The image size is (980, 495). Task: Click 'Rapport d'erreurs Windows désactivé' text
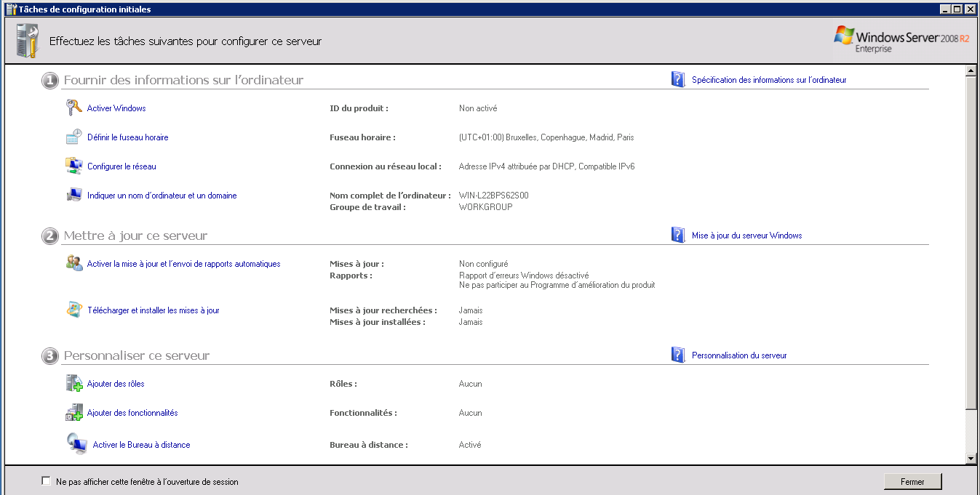click(x=524, y=275)
